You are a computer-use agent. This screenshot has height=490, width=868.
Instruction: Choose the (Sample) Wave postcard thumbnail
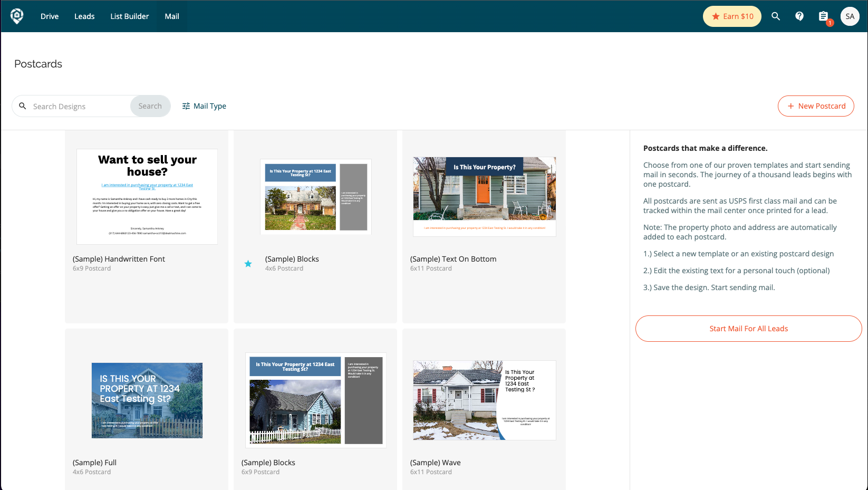click(x=484, y=400)
